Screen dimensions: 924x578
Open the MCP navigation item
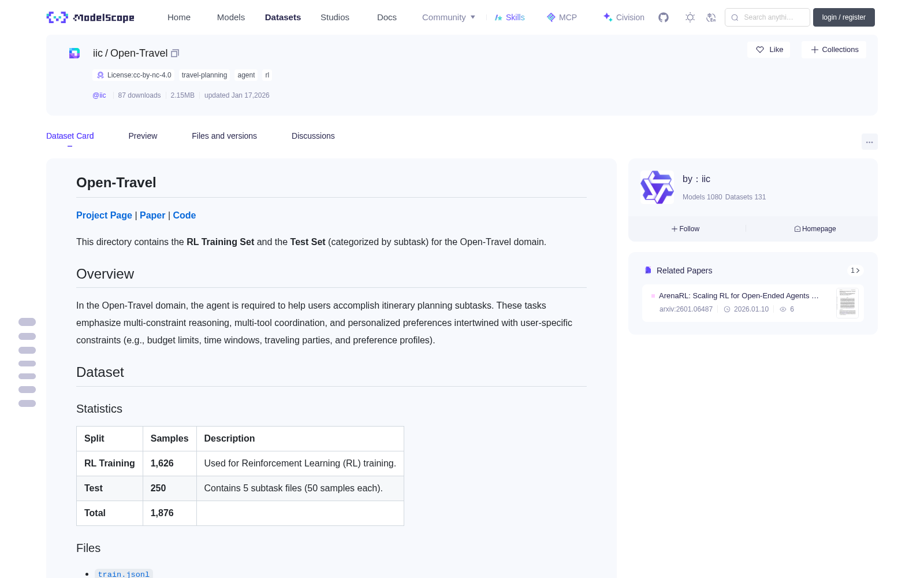(x=562, y=17)
